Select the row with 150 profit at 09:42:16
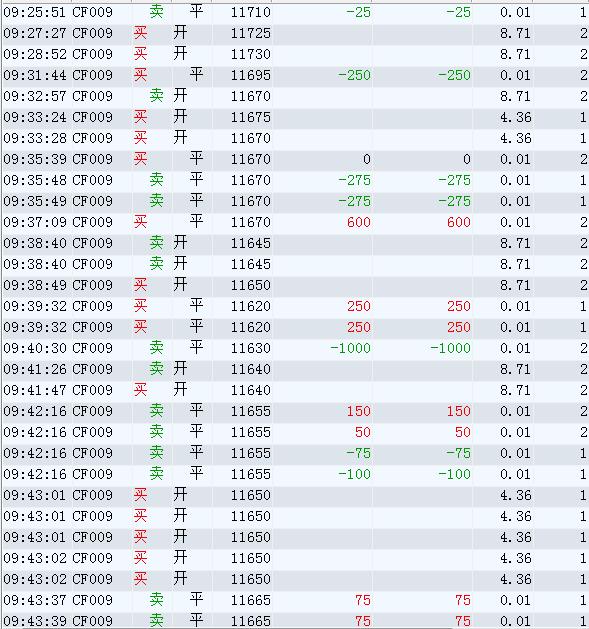The image size is (589, 629). (x=295, y=411)
